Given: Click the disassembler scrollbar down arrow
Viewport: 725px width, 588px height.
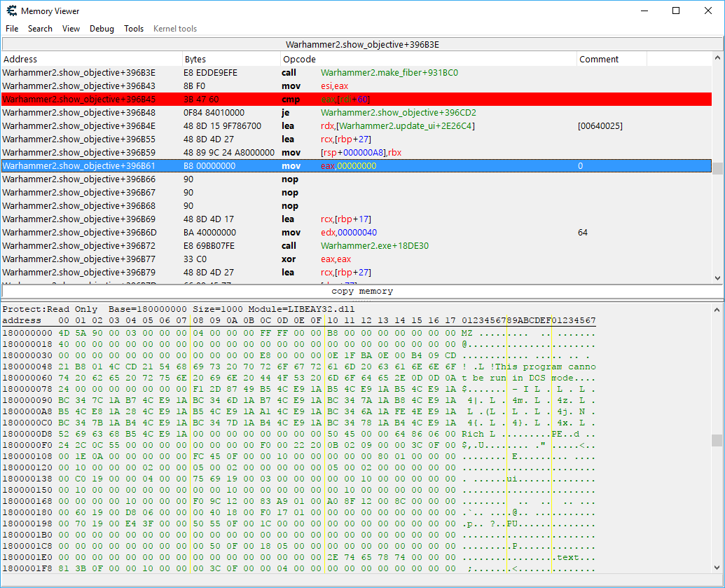Looking at the screenshot, I should pos(717,278).
